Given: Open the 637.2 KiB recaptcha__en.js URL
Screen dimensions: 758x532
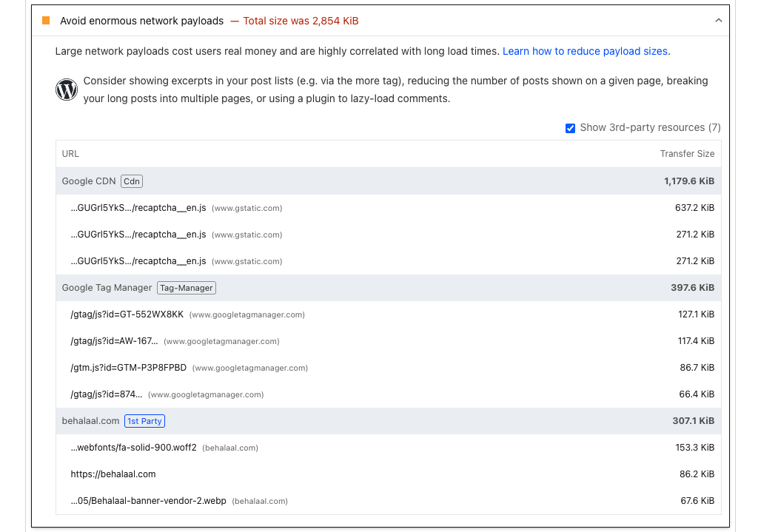Looking at the screenshot, I should pyautogui.click(x=138, y=208).
